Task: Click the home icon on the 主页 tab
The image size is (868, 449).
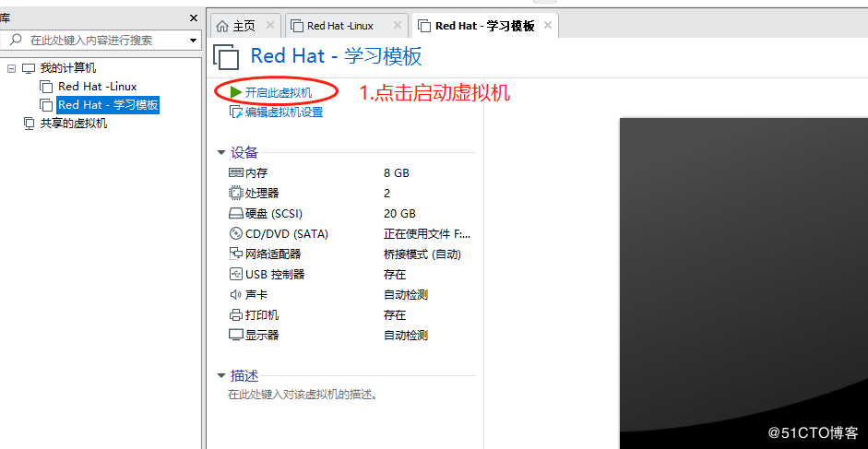Action: [222, 26]
